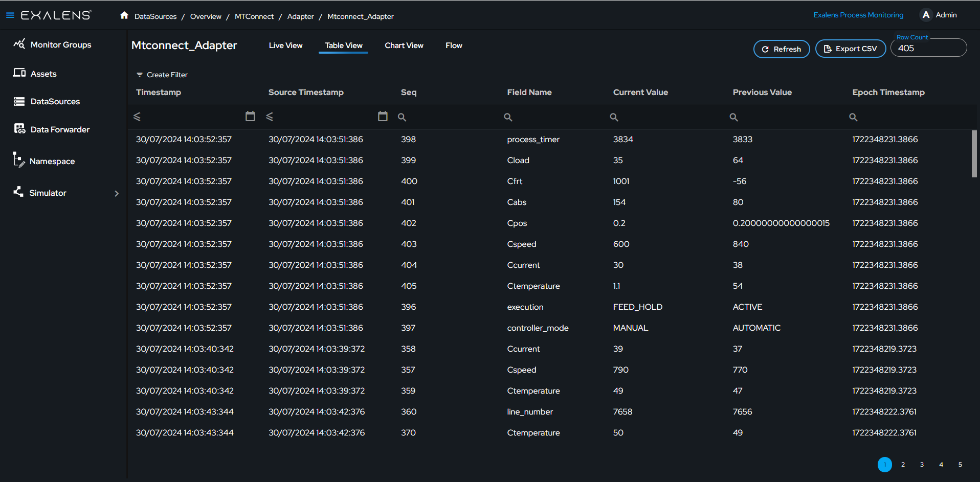This screenshot has width=980, height=482.
Task: Sort by Previous Value column header
Action: click(x=762, y=92)
